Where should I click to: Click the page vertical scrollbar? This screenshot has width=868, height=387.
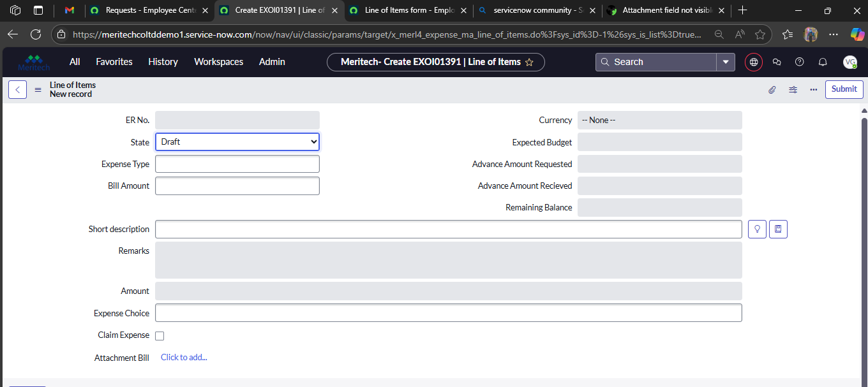[x=864, y=249]
